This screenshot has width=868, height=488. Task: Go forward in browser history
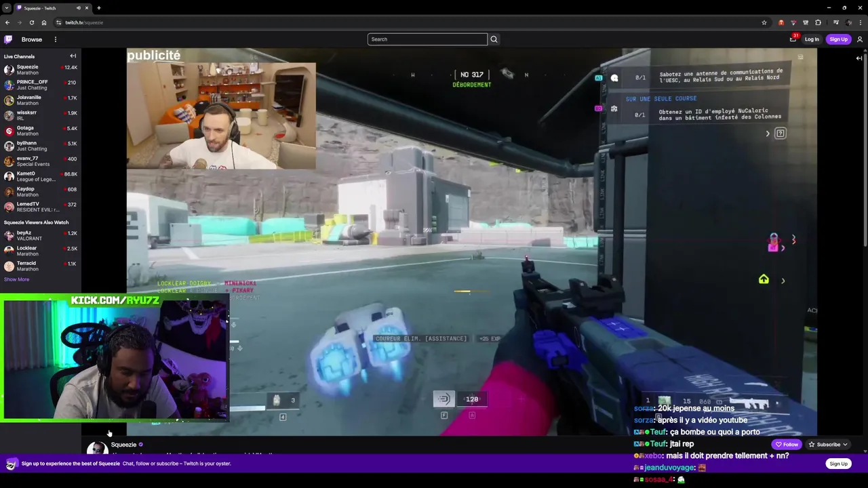[19, 22]
